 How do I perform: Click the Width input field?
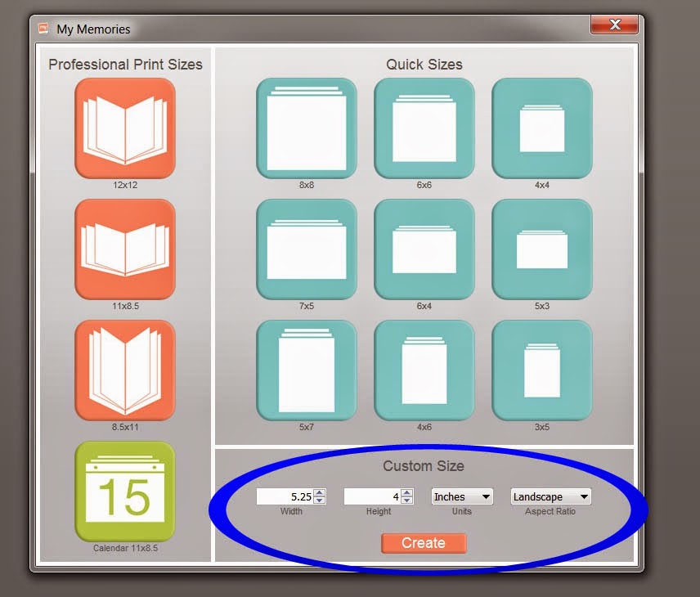coord(285,496)
